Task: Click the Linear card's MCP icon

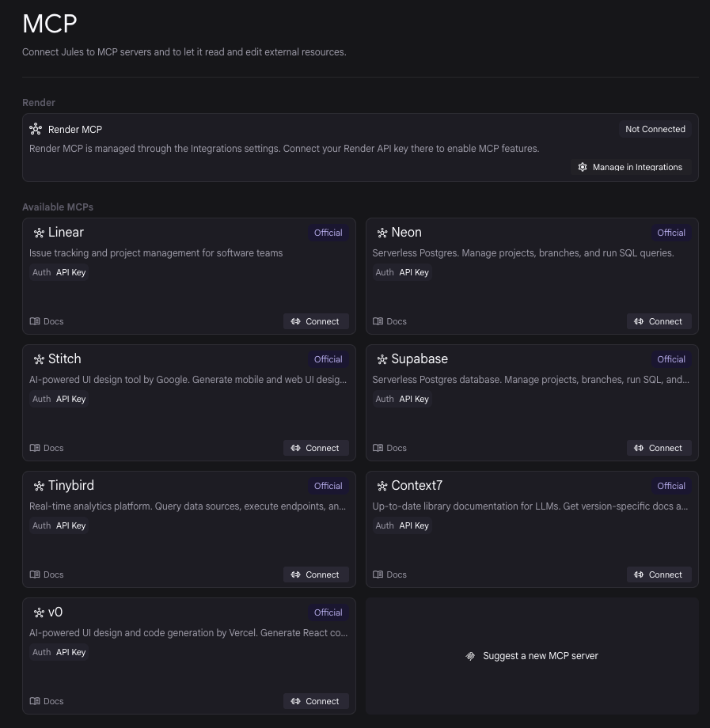Action: point(39,233)
